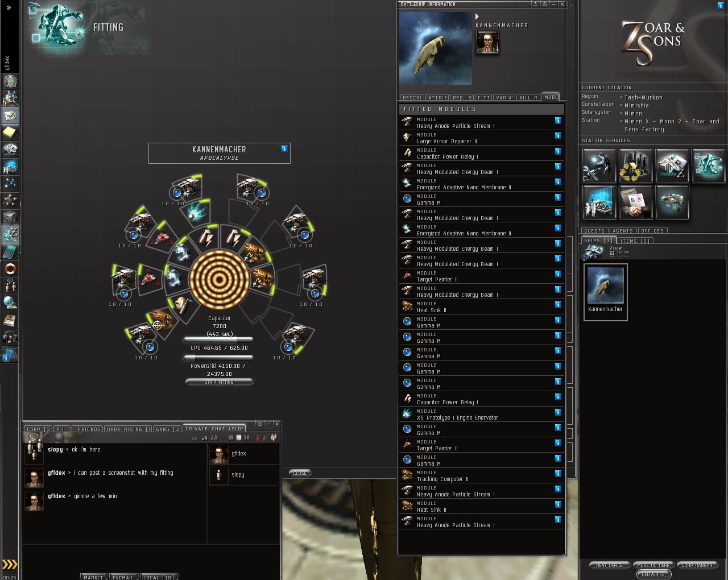Click the Deliveries button
Image resolution: width=728 pixels, height=580 pixels.
(653, 574)
